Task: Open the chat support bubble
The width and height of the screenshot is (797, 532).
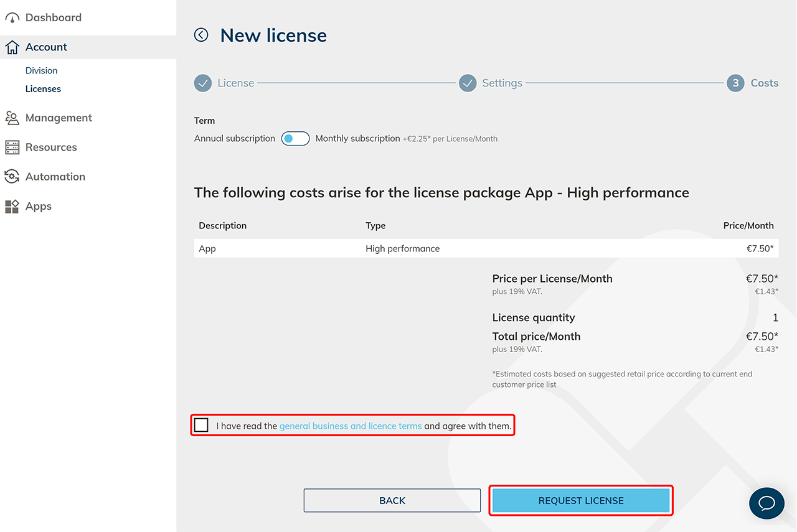Action: (x=766, y=503)
